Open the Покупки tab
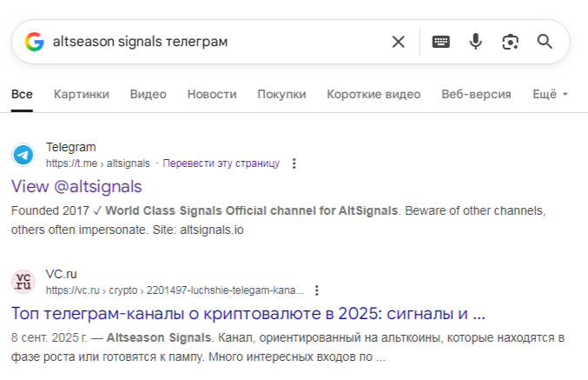Screen dimensions: 588x380 click(281, 94)
